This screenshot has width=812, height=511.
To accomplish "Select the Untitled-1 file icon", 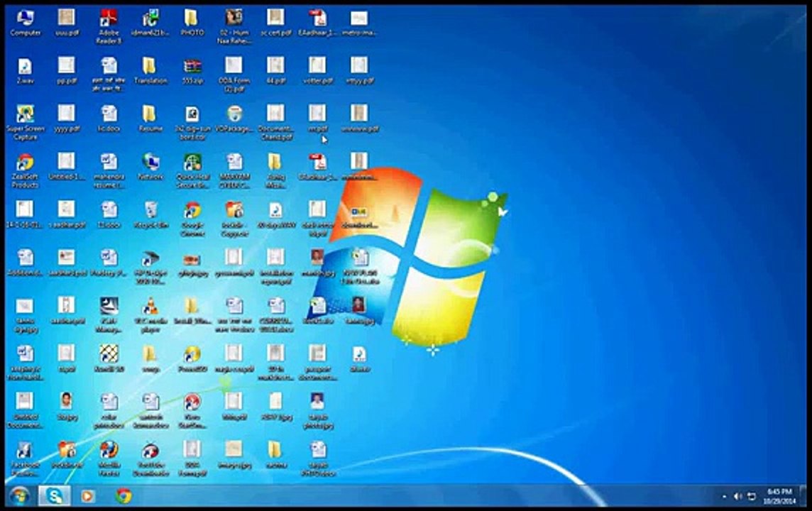I will pos(66,167).
